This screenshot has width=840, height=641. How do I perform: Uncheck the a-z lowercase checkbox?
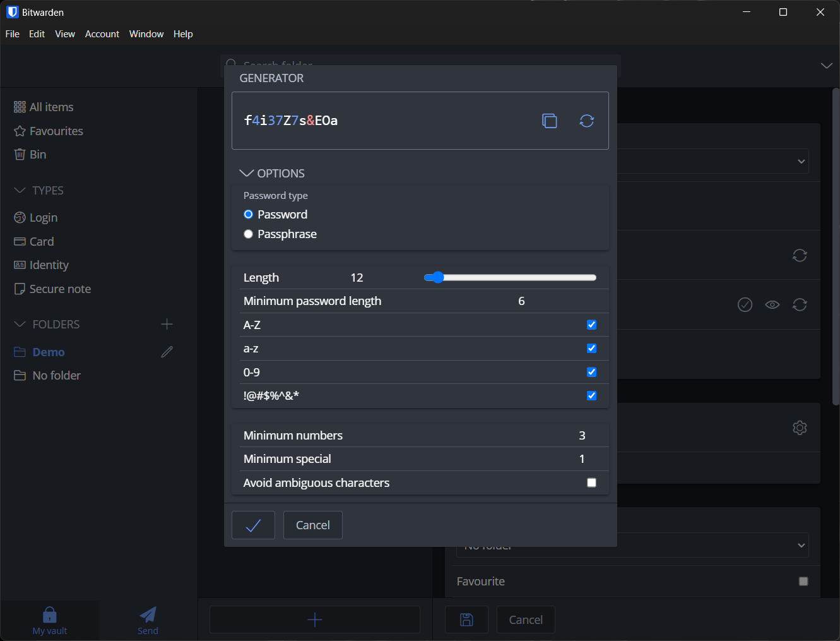pyautogui.click(x=591, y=348)
